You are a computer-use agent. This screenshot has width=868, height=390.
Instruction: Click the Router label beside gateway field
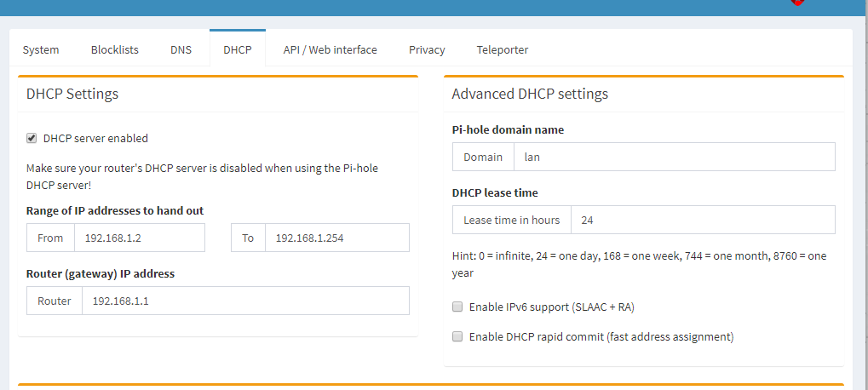[x=55, y=301]
